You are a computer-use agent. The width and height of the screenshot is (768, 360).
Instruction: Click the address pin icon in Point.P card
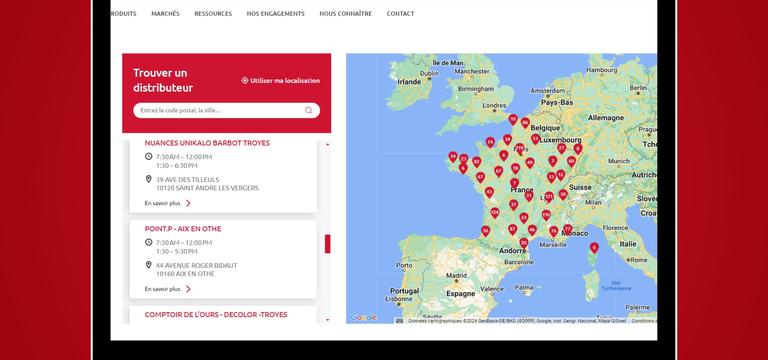149,264
